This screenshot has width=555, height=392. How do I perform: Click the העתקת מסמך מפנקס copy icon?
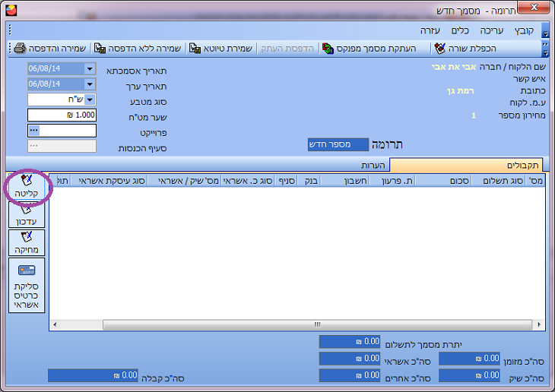tap(328, 48)
